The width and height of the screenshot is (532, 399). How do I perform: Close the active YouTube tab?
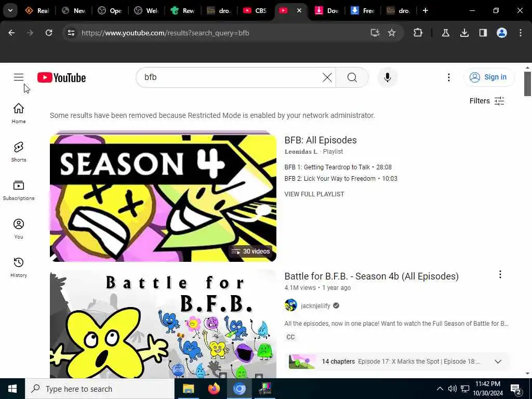[x=299, y=10]
